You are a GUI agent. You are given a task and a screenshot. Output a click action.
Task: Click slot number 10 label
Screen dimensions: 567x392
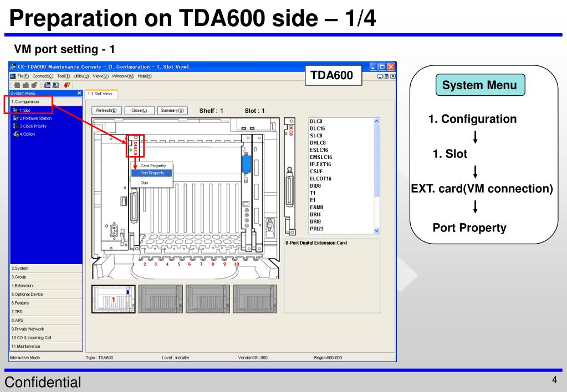[x=237, y=264]
